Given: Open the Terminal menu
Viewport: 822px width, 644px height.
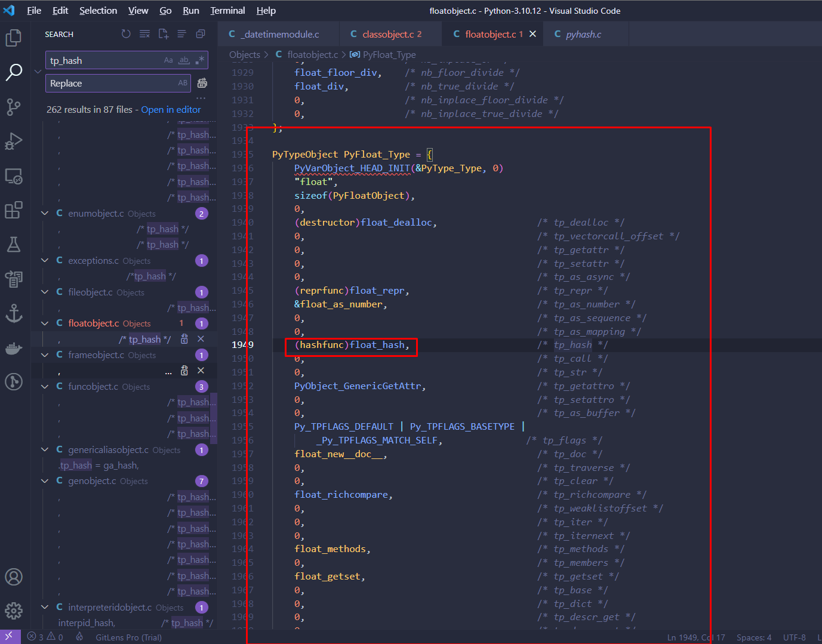Looking at the screenshot, I should click(x=227, y=11).
